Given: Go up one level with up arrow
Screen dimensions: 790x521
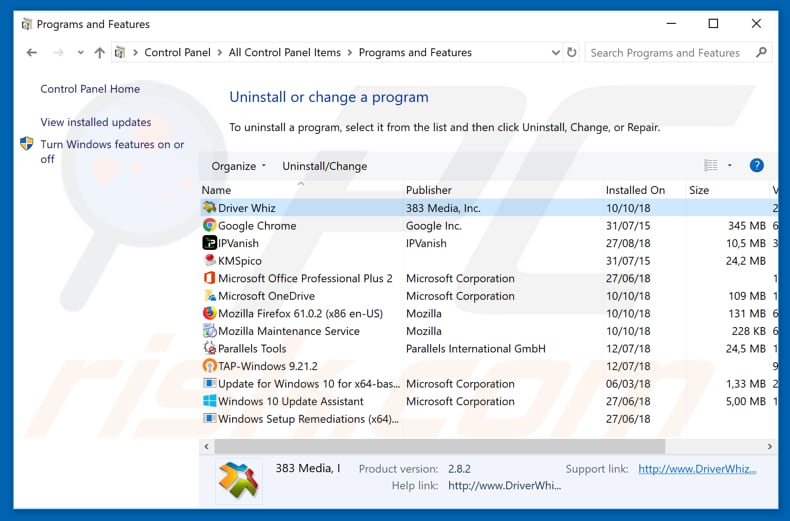Looking at the screenshot, I should [x=100, y=52].
